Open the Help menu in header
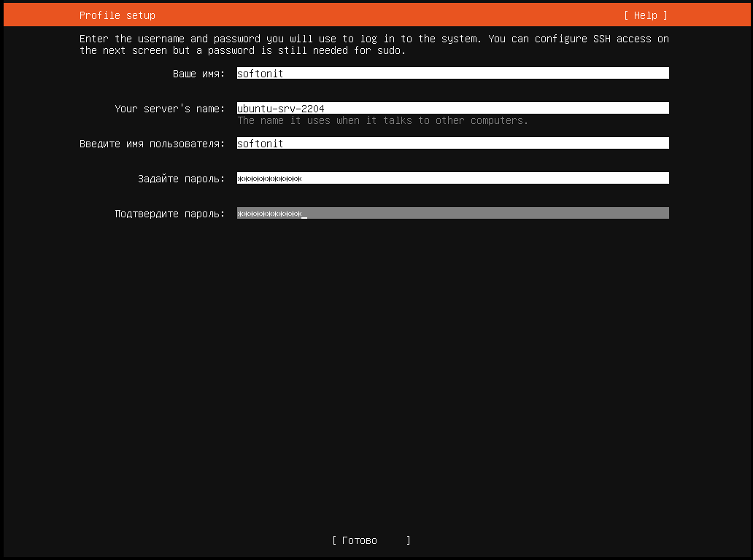Image resolution: width=753 pixels, height=560 pixels. [645, 15]
